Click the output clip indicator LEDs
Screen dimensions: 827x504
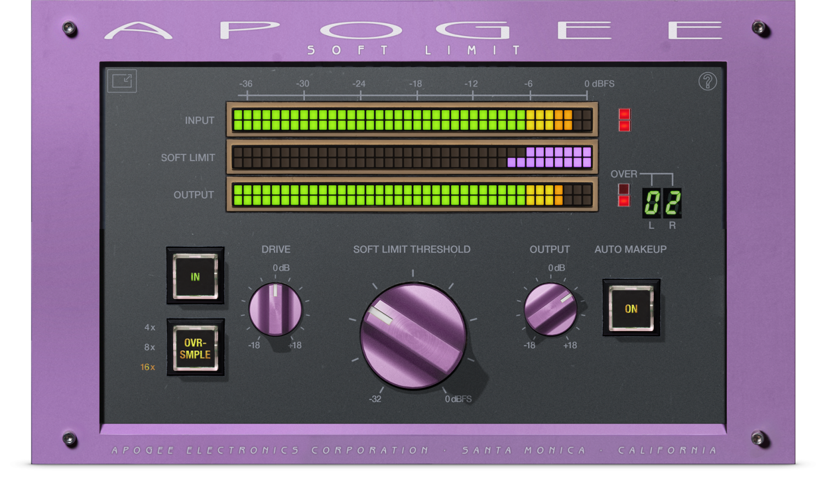[624, 195]
